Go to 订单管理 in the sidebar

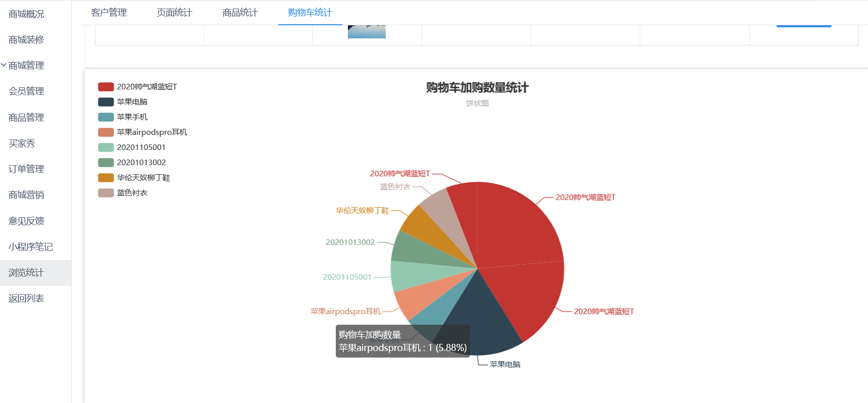26,169
